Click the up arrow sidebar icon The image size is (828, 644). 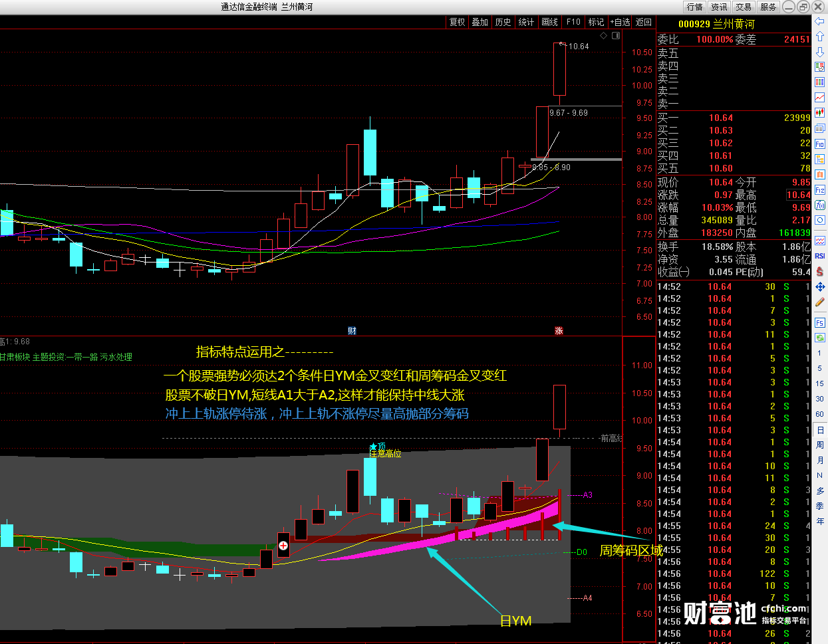tap(820, 37)
